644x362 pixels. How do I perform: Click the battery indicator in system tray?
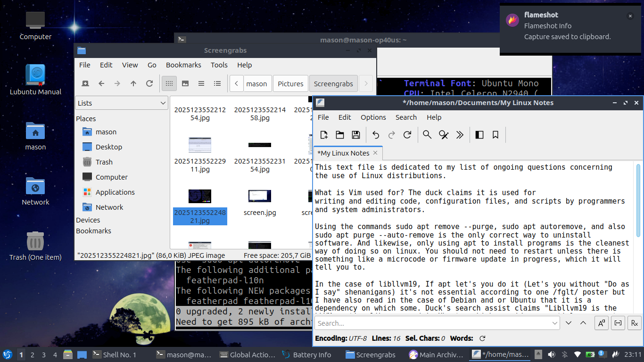[x=590, y=354]
